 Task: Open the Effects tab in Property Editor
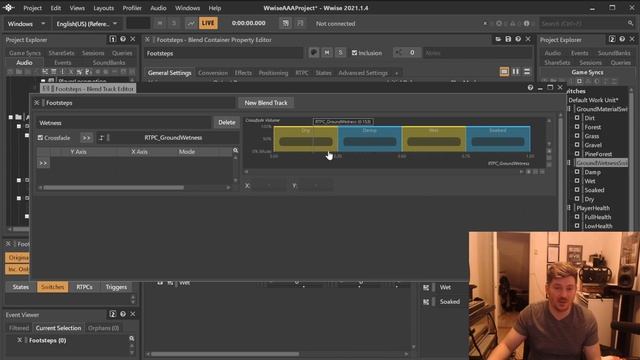243,73
